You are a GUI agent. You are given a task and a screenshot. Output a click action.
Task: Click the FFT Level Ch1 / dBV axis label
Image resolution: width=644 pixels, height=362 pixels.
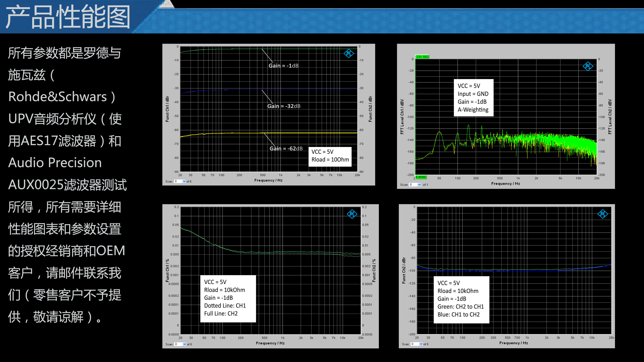pyautogui.click(x=402, y=117)
